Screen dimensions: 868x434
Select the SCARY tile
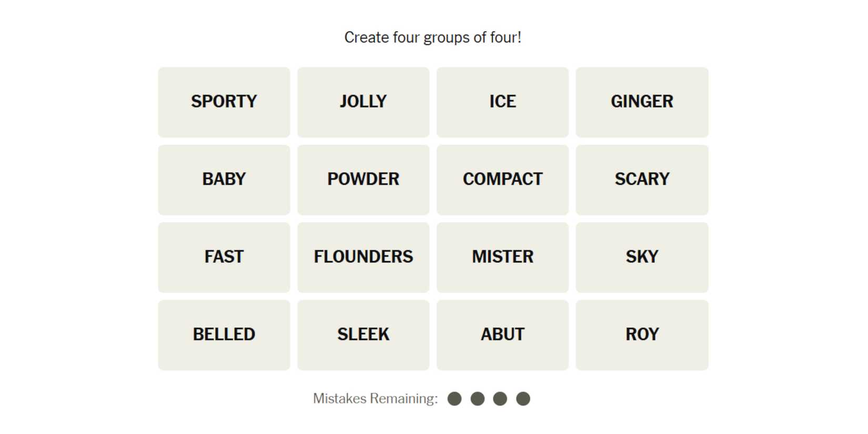pyautogui.click(x=642, y=179)
